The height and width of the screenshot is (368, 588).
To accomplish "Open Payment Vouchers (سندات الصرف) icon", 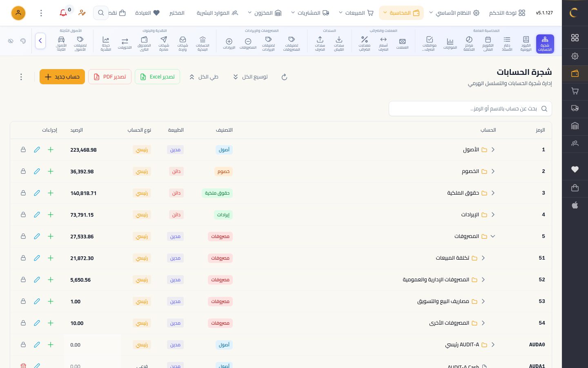I will 320,44.
